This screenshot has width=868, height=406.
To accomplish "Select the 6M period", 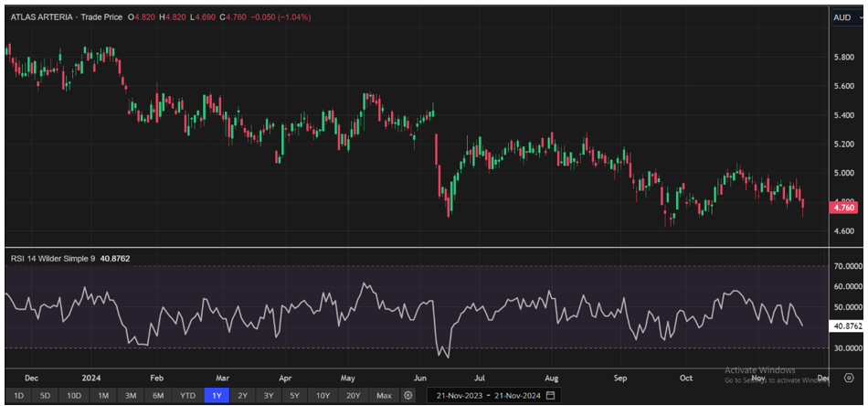I will click(158, 395).
